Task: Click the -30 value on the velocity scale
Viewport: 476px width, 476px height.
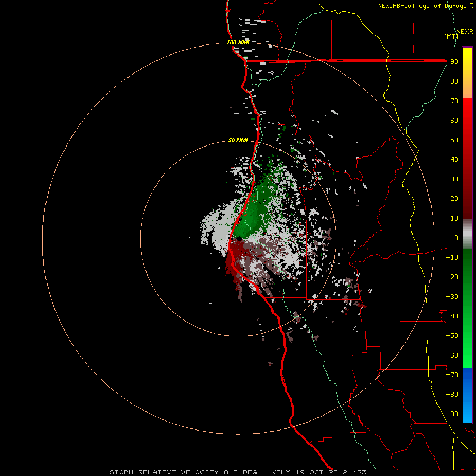Action: point(452,297)
